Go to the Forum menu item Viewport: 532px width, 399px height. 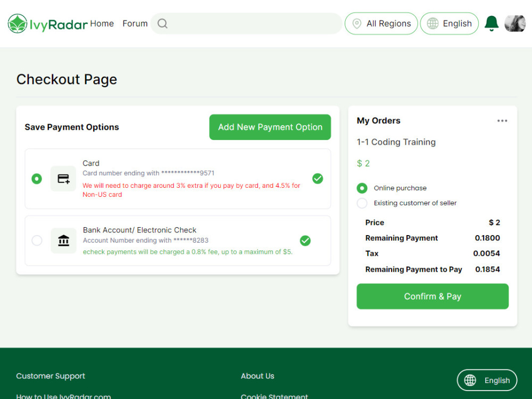[x=135, y=23]
